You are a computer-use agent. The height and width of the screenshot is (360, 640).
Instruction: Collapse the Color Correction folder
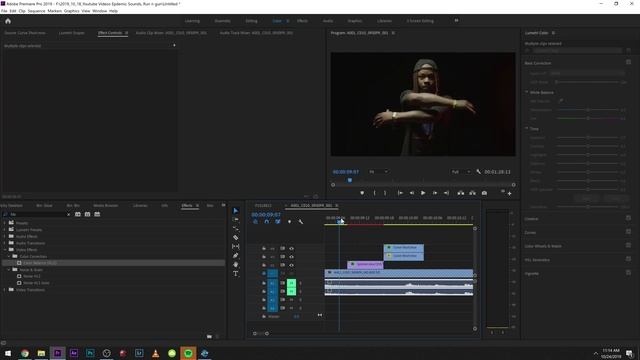point(9,256)
